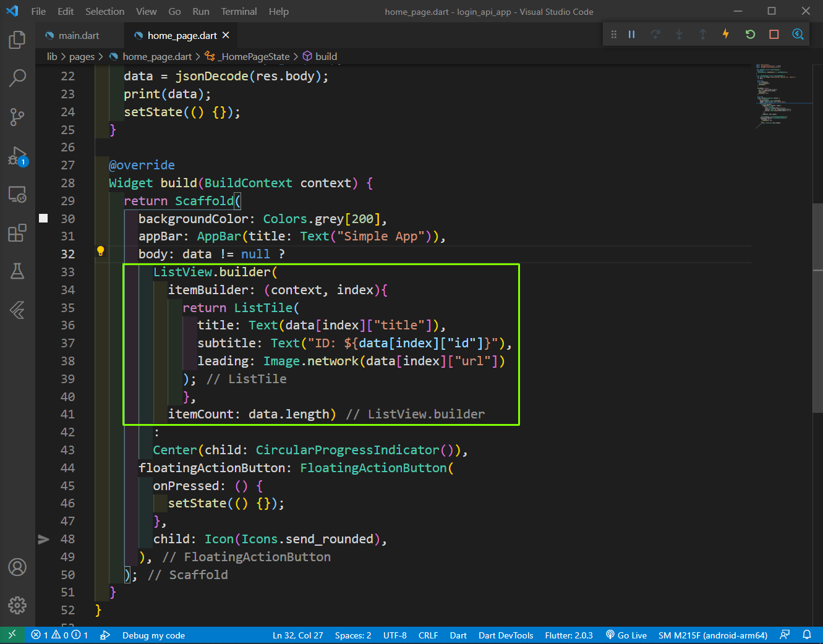Click the debug arrow marker at line 48

coord(43,539)
